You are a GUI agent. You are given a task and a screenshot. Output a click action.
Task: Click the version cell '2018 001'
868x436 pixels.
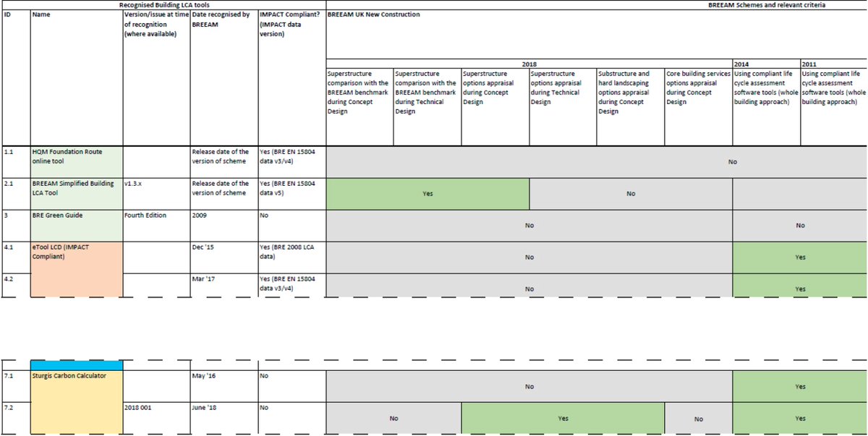pyautogui.click(x=156, y=417)
